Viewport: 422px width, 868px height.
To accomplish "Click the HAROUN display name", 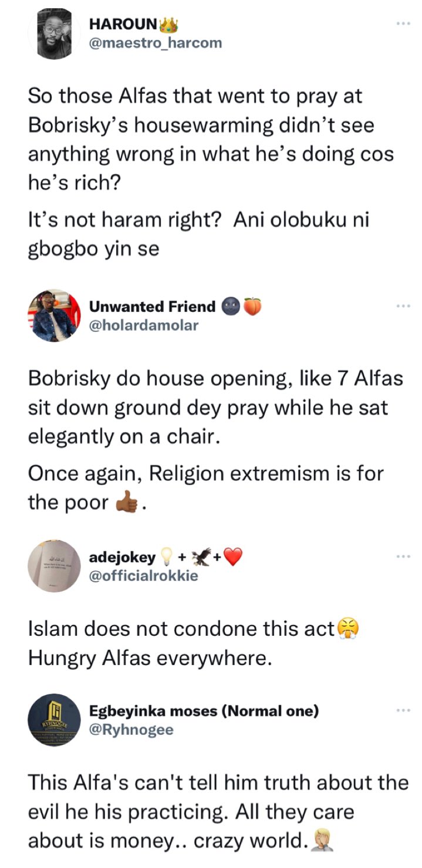I will [123, 24].
